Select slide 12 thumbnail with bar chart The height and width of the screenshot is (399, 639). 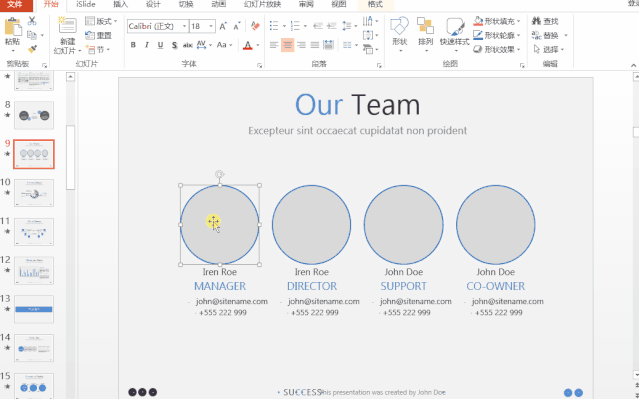pos(34,271)
